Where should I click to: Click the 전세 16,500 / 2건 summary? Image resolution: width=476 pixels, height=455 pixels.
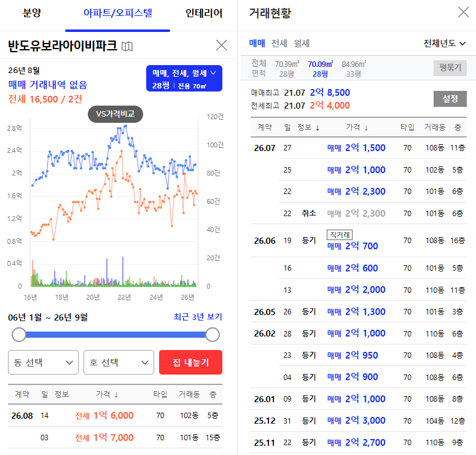pos(45,99)
